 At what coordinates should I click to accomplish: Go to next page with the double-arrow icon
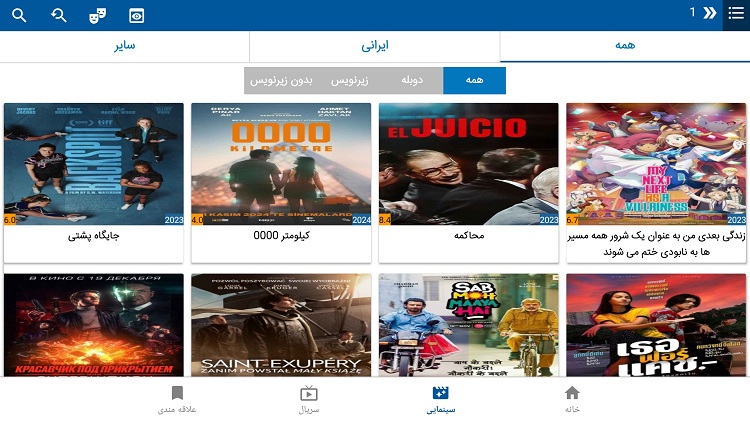tap(710, 13)
